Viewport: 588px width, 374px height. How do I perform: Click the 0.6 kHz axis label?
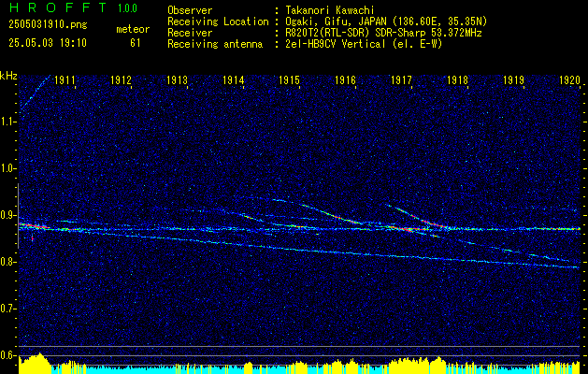click(x=8, y=355)
